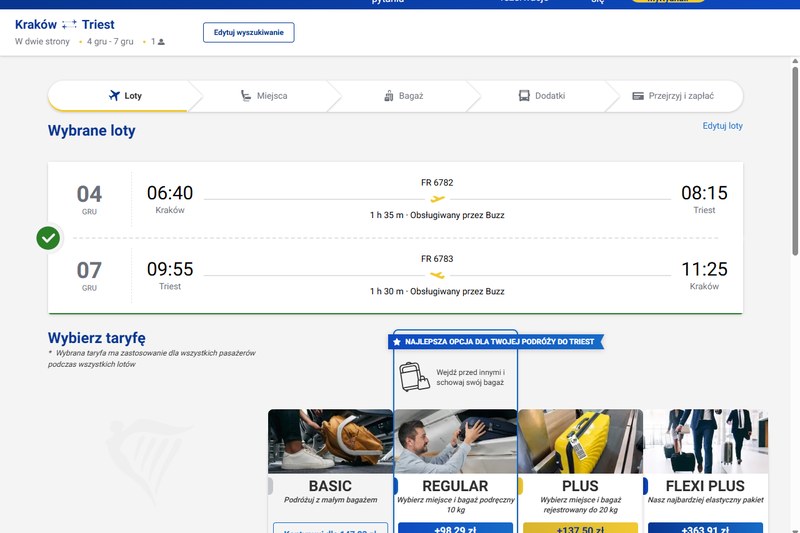This screenshot has height=533, width=800.
Task: Click Edytuj wyszukiwanie button
Action: coord(248,32)
